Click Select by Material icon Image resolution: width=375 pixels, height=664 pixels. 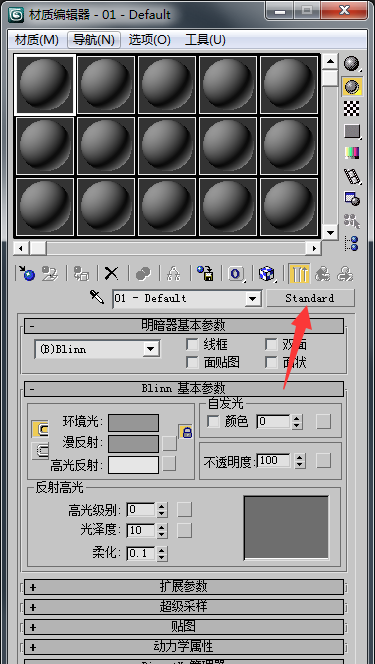(351, 220)
